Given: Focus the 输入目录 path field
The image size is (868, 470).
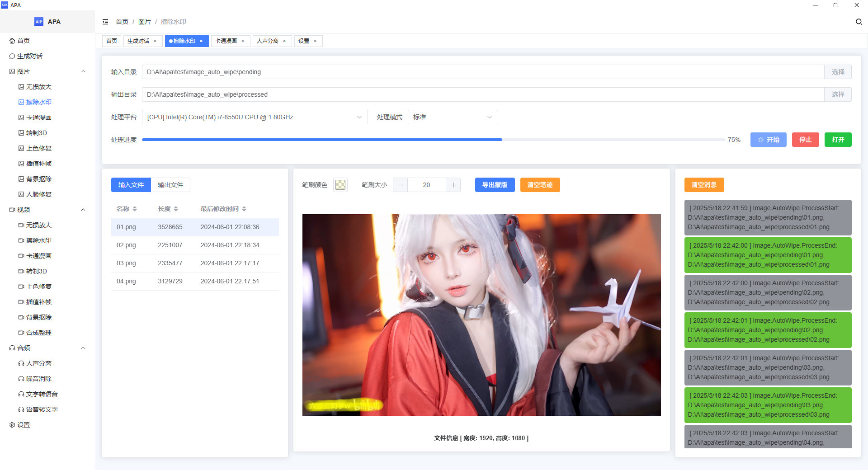Looking at the screenshot, I should click(483, 72).
